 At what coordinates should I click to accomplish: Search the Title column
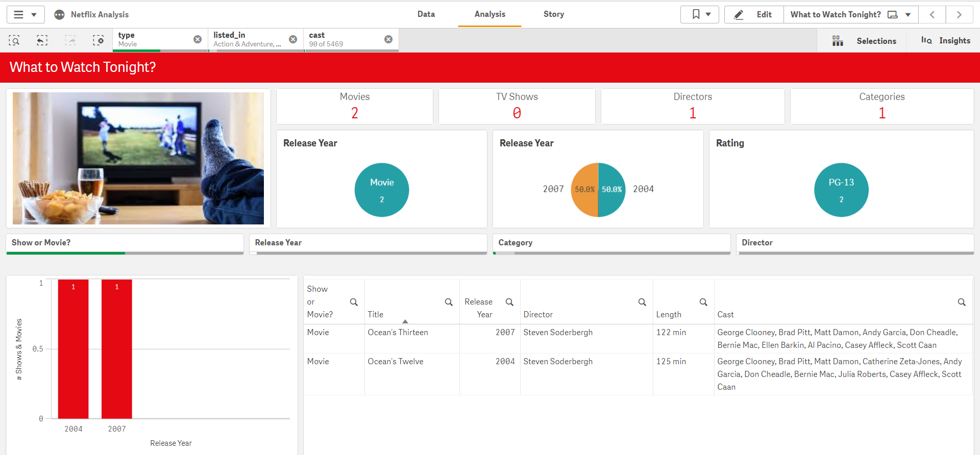pos(449,302)
